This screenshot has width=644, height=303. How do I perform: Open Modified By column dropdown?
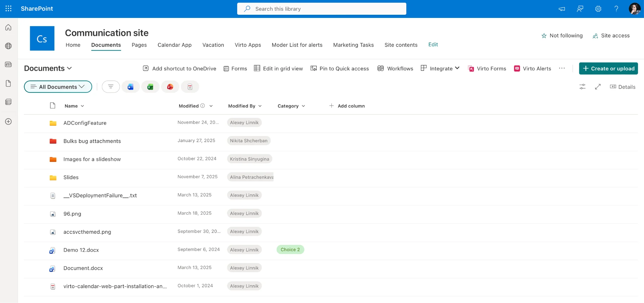pyautogui.click(x=260, y=106)
